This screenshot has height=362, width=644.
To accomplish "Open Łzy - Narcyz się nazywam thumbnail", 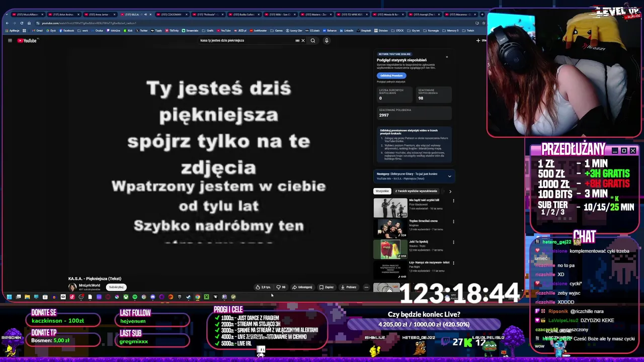I will click(390, 270).
